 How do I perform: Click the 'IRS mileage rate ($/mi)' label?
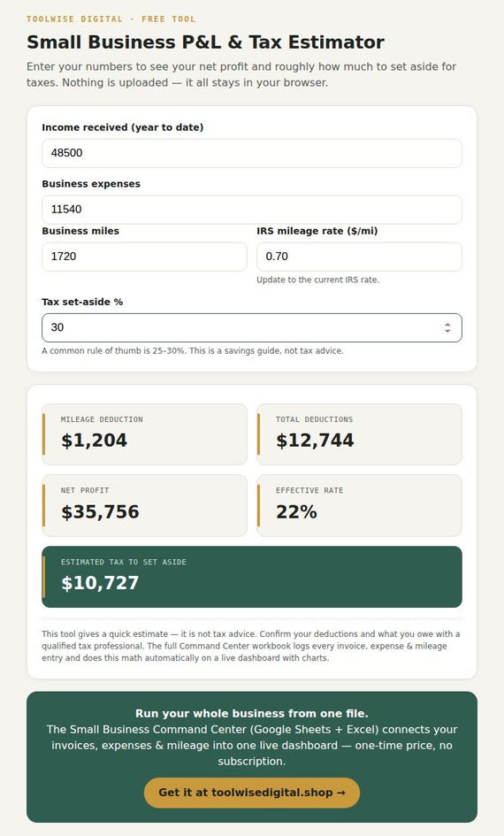[x=317, y=231]
